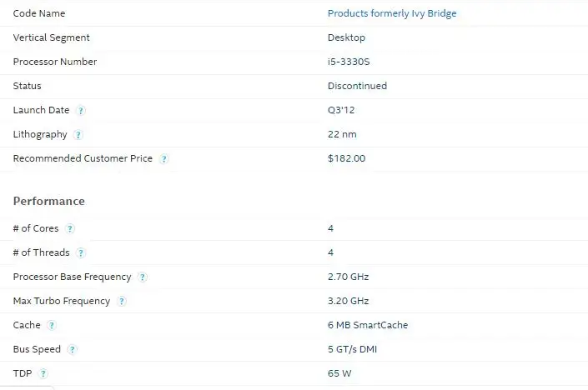Viewport: 588px width, 390px height.
Task: Click the Processor Base Frequency help icon
Action: (x=143, y=277)
